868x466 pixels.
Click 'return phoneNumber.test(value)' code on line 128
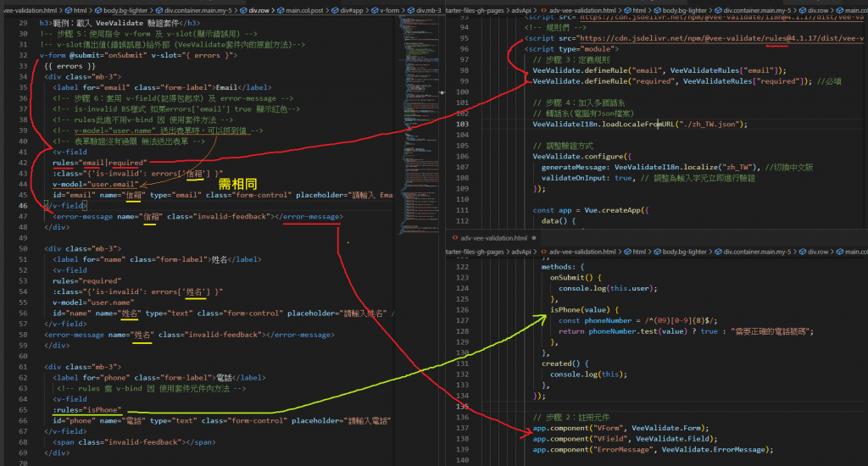coord(623,331)
